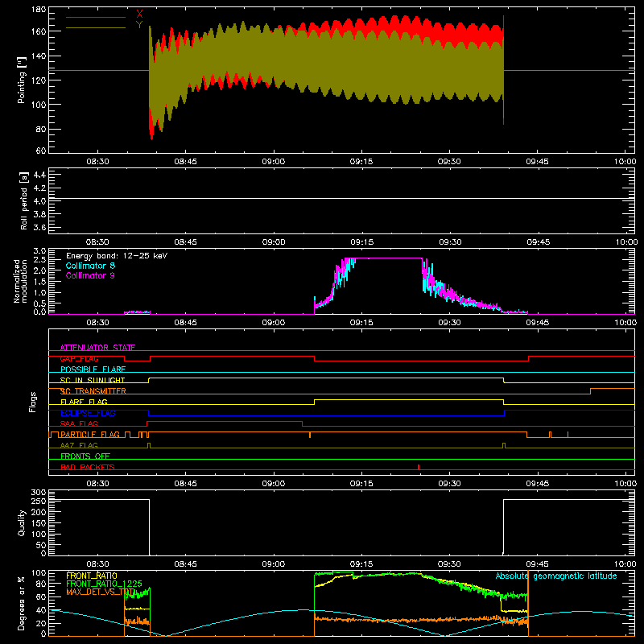Select the "Y" legend label in pointing plot
The width and height of the screenshot is (644, 644).
(139, 25)
